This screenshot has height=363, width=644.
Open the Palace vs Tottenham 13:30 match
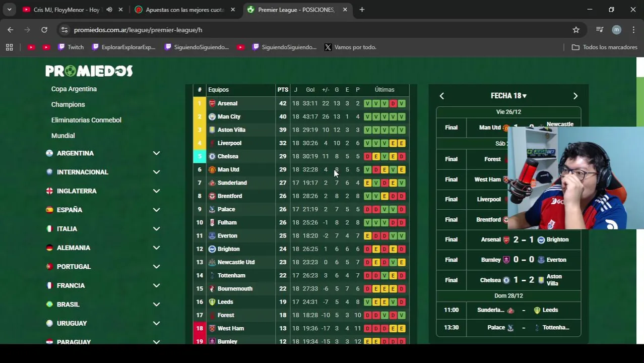(x=508, y=328)
